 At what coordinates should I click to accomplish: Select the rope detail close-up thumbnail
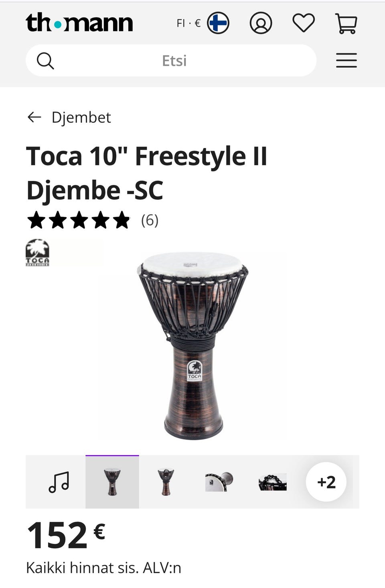point(273,482)
